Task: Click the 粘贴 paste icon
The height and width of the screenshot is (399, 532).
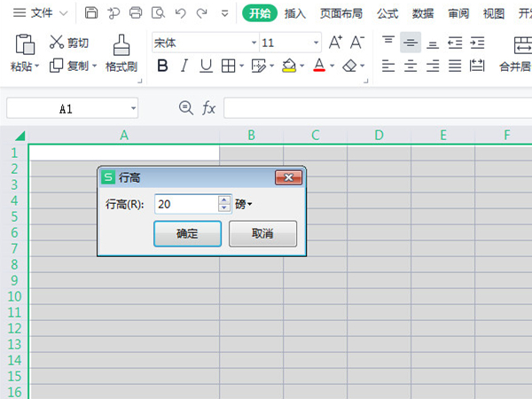Action: coord(25,44)
